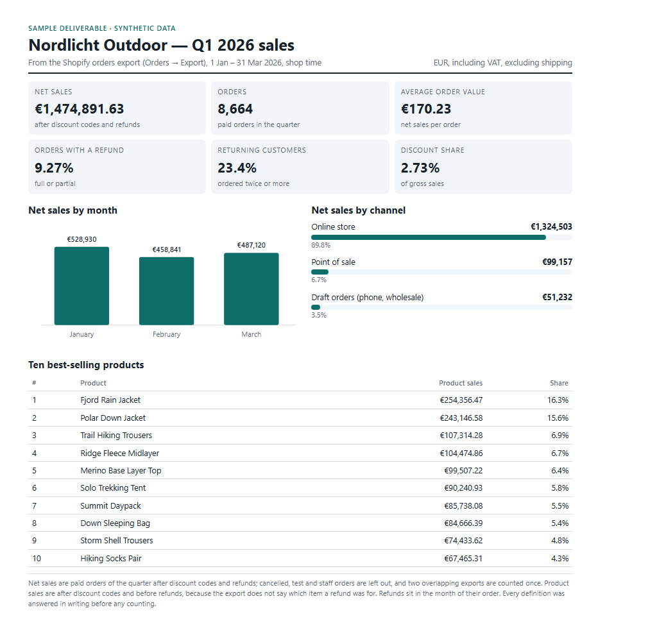Select the Online store amount €1,324,503

coord(551,226)
